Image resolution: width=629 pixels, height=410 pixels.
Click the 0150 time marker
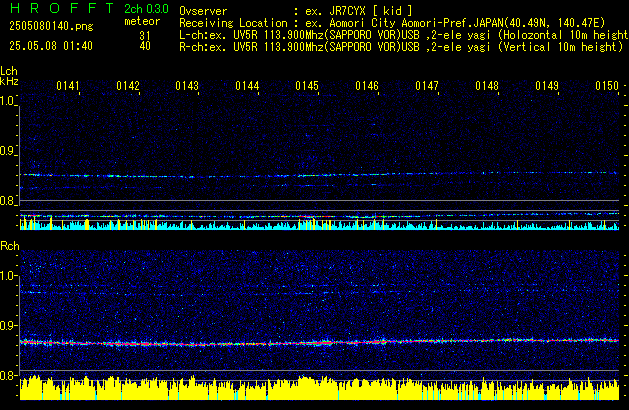607,86
